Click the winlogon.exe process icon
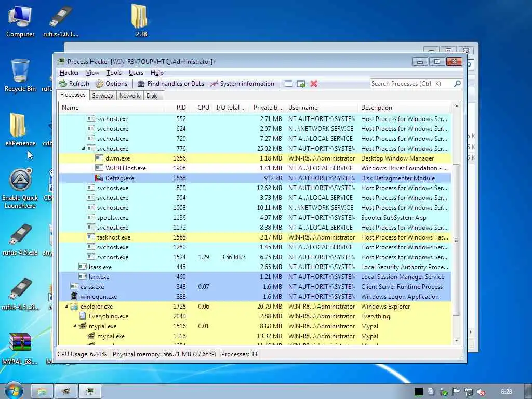 coord(74,296)
